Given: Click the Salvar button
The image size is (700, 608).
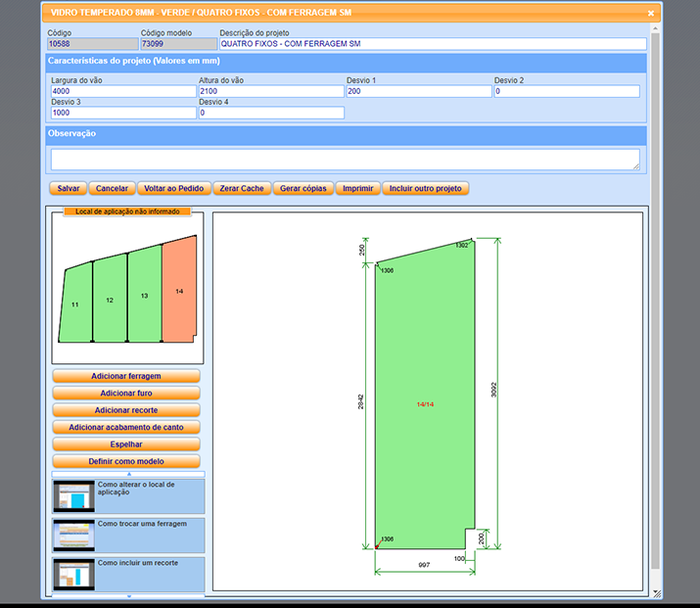Looking at the screenshot, I should 69,188.
